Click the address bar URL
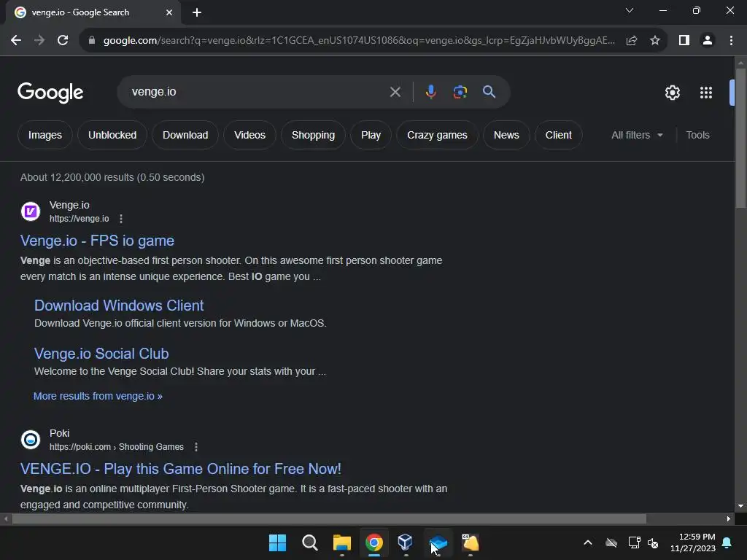Viewport: 747px width, 560px height. point(359,41)
